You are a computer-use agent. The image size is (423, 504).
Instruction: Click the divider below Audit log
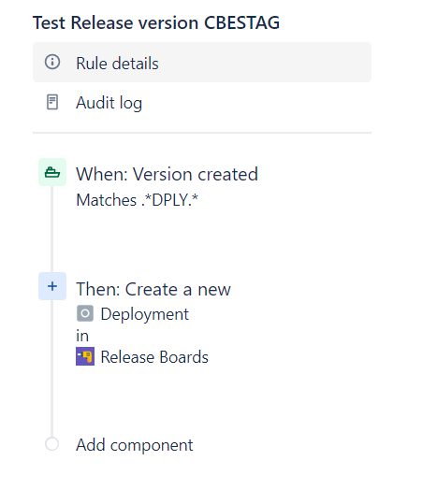tap(202, 133)
